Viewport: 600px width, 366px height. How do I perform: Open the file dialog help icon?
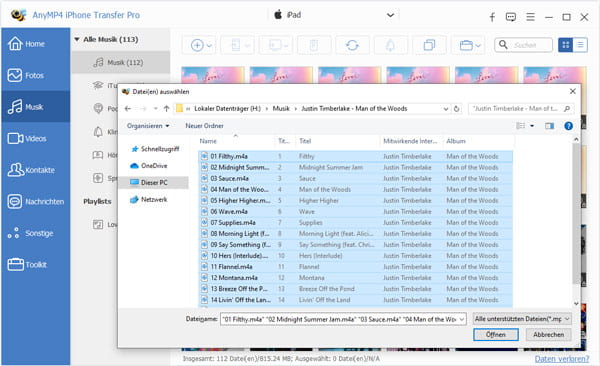(x=569, y=126)
